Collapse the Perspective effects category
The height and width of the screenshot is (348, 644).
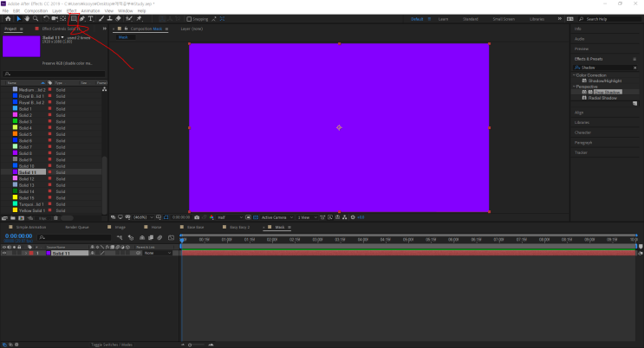[x=574, y=87]
